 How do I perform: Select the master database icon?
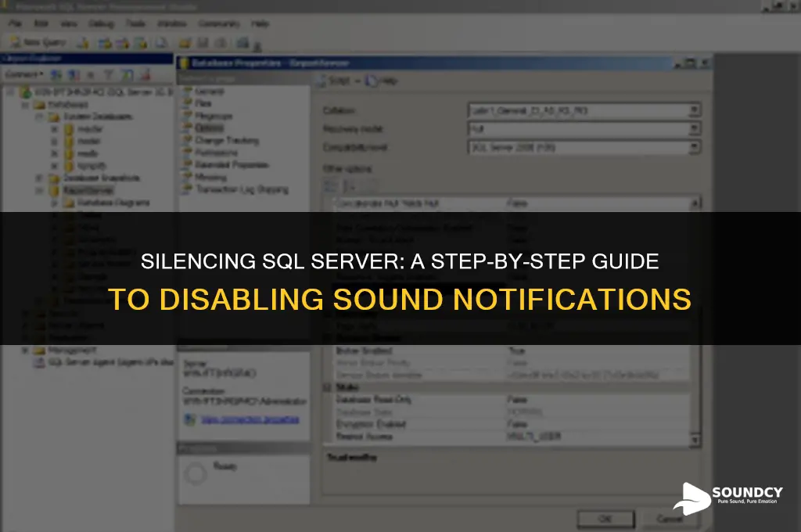coord(69,129)
